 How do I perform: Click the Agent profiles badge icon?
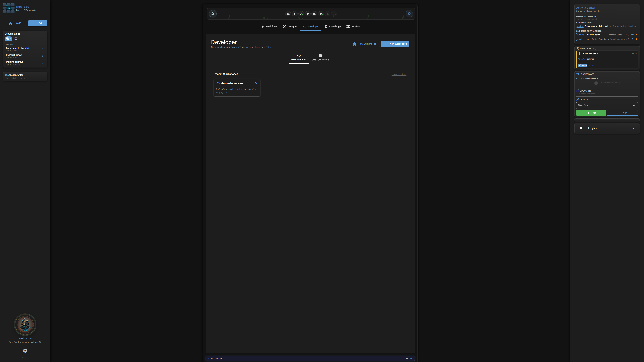coord(6,75)
